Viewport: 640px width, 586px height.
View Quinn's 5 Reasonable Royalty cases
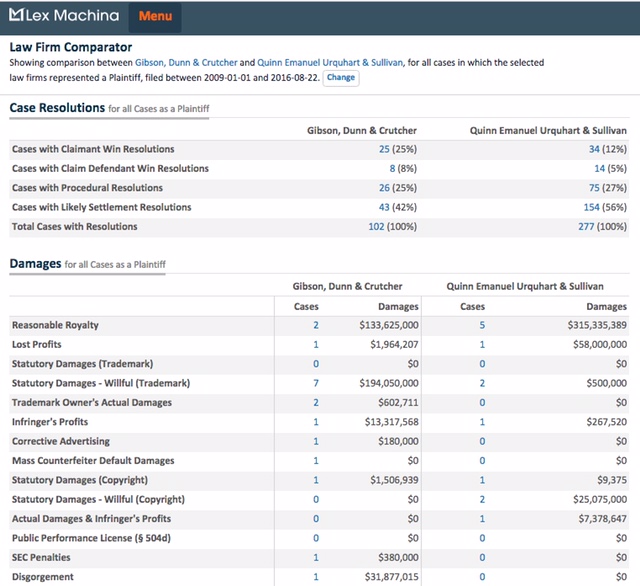[x=482, y=325]
